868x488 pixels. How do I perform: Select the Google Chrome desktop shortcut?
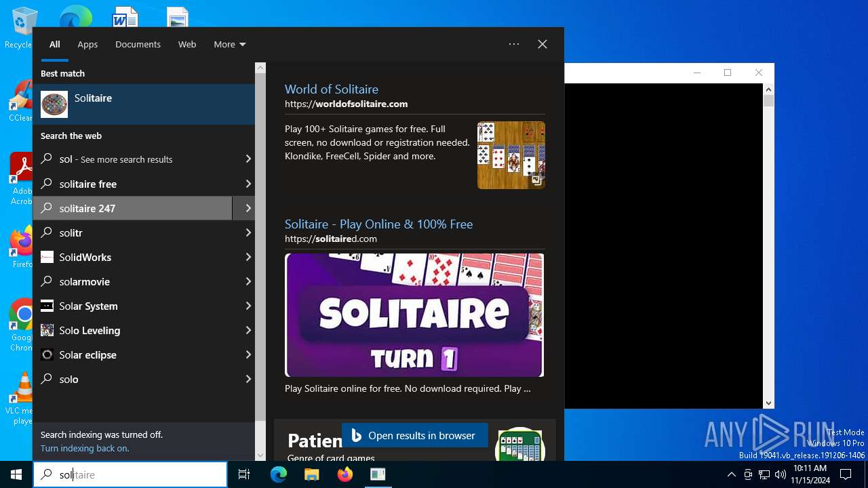coord(21,325)
